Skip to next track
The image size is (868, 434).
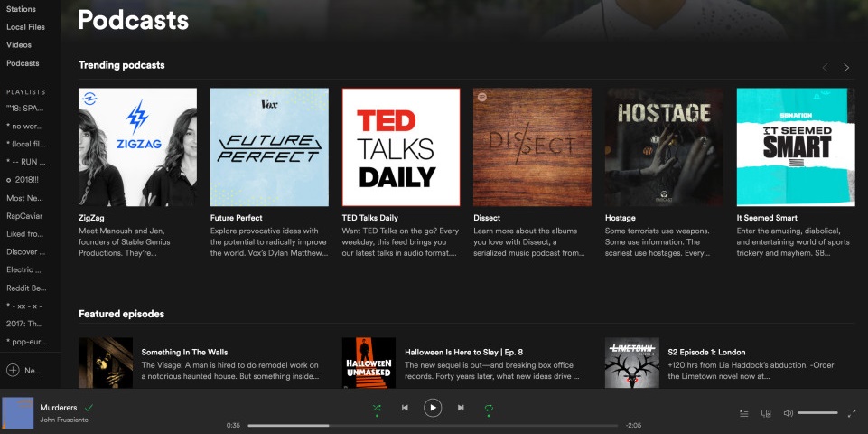pos(461,408)
